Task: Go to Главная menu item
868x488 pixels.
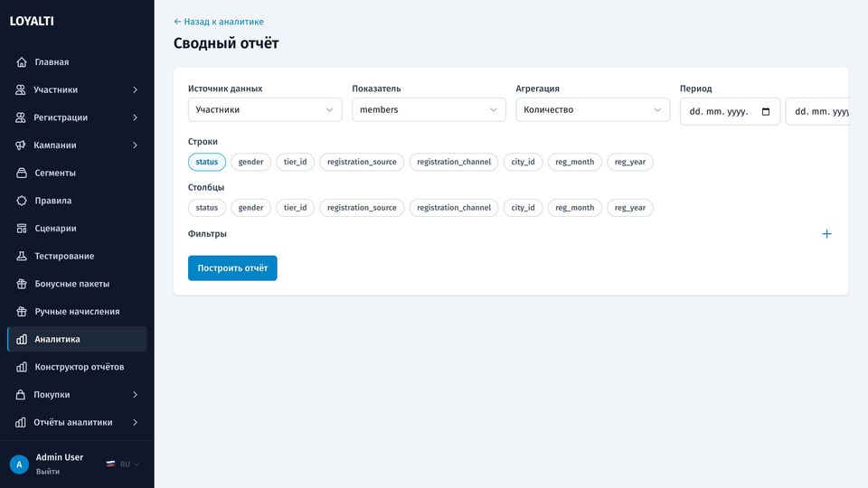Action: click(77, 62)
